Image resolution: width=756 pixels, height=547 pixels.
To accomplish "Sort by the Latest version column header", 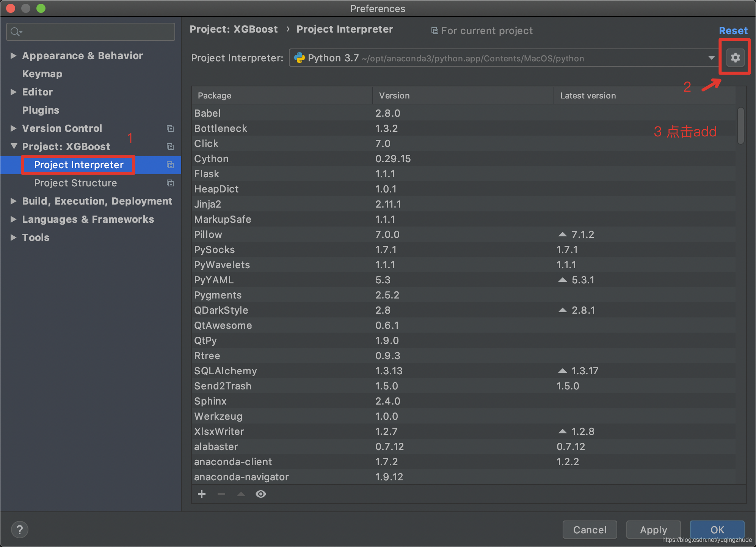I will point(645,95).
